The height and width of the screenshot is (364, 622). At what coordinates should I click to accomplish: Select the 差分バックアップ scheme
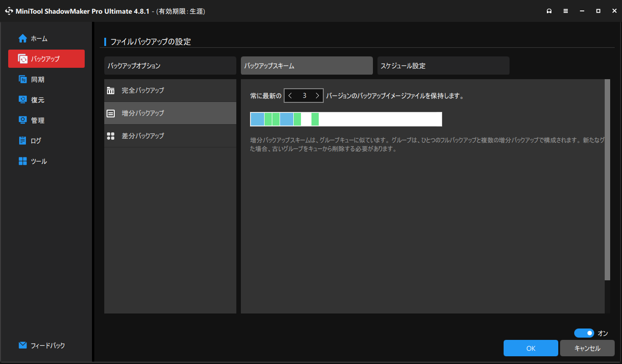coord(170,136)
